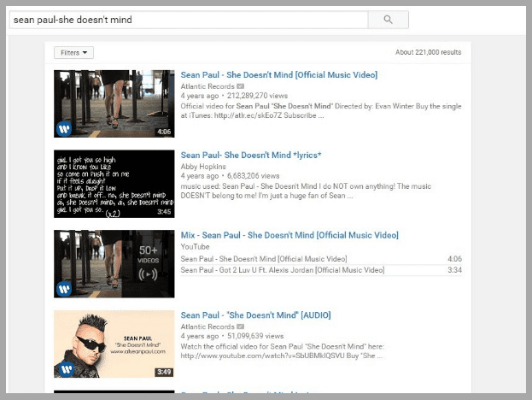This screenshot has height=400, width=532.
Task: Click the lyrics video thumbnail
Action: [114, 184]
